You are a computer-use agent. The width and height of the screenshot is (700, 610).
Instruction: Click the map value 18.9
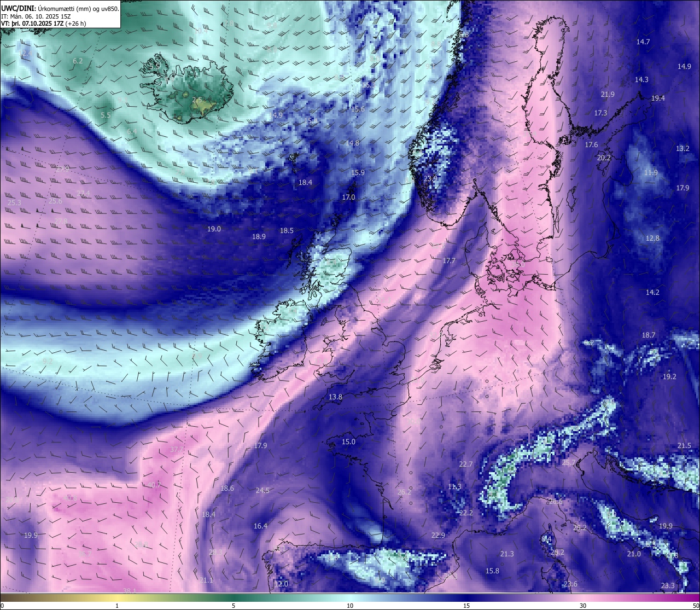click(259, 236)
